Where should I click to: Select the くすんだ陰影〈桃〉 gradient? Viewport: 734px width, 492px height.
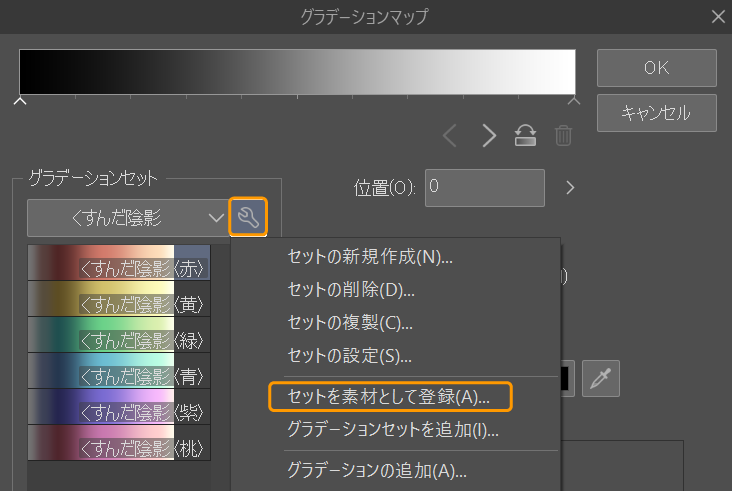click(119, 443)
